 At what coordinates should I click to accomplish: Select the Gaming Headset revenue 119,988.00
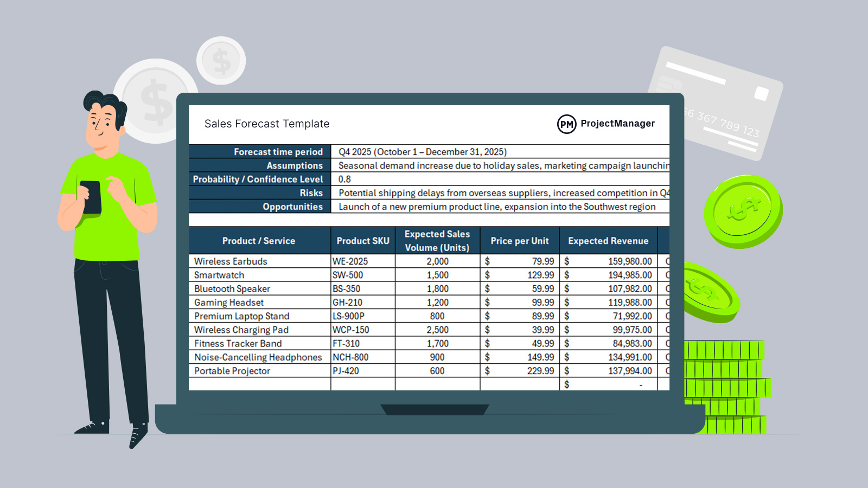[629, 303]
